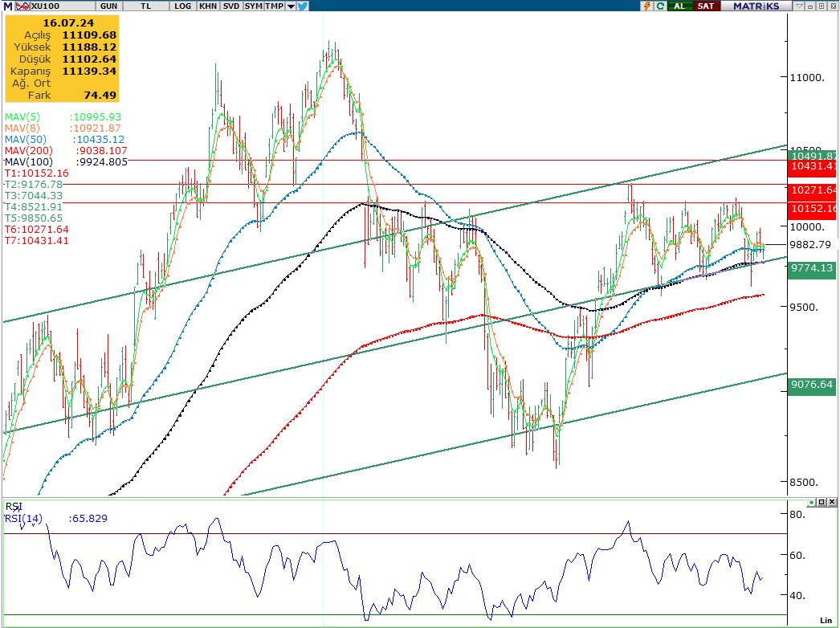Click the Düşük value 11102.64

[x=89, y=59]
